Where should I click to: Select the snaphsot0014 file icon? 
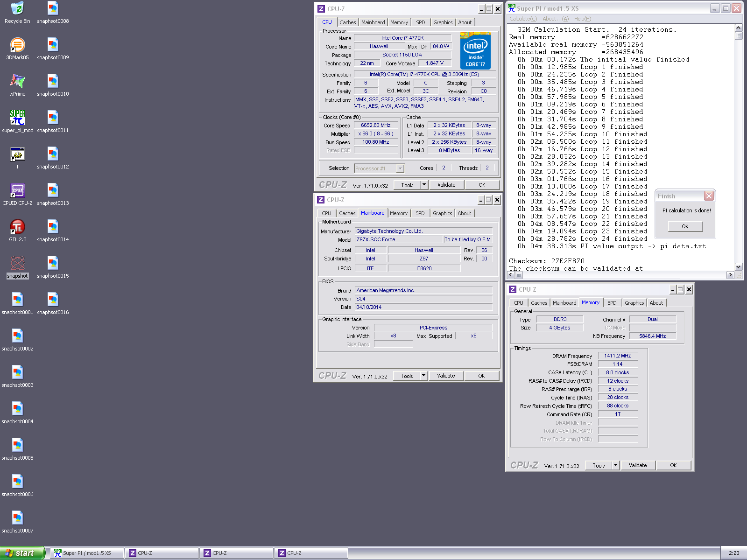[53, 231]
